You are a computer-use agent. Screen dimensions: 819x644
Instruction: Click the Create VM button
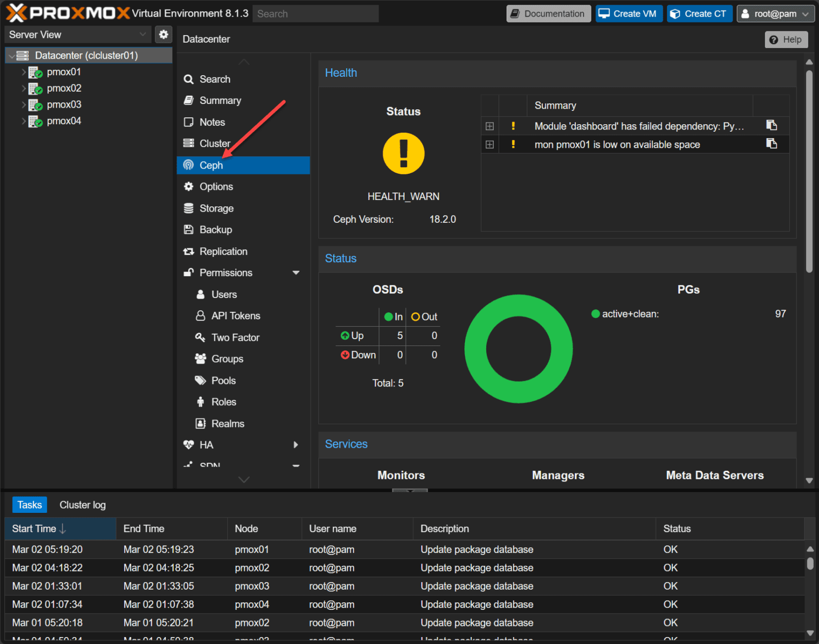click(x=629, y=13)
